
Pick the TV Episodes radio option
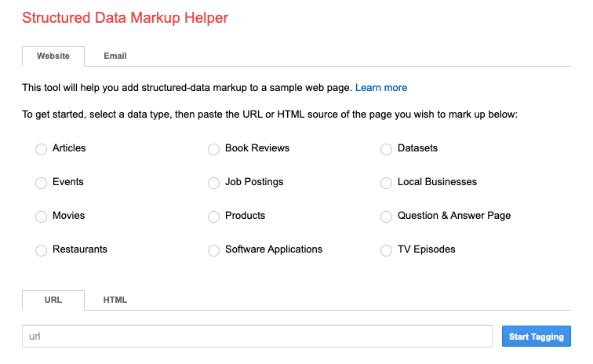point(386,250)
